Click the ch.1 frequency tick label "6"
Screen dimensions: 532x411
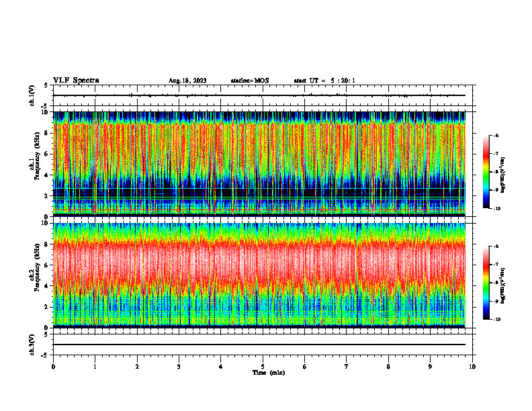tap(46, 154)
